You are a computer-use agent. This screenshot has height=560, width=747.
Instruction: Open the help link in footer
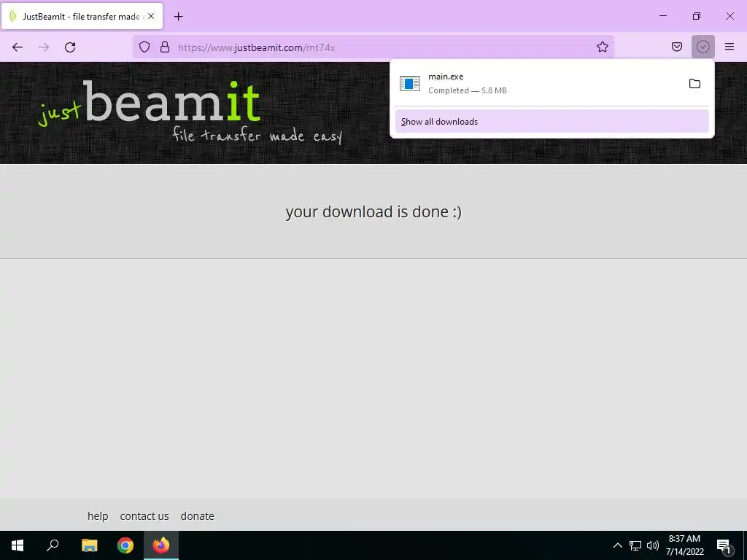click(x=98, y=516)
